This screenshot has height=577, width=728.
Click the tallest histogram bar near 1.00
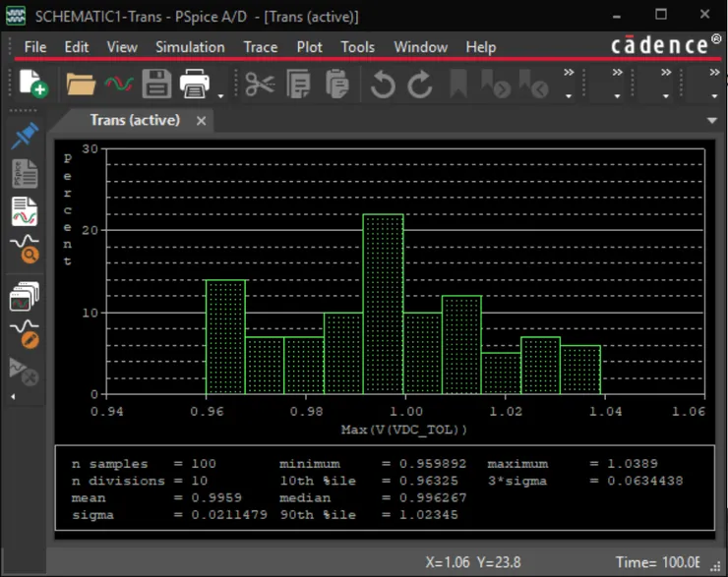coord(383,304)
